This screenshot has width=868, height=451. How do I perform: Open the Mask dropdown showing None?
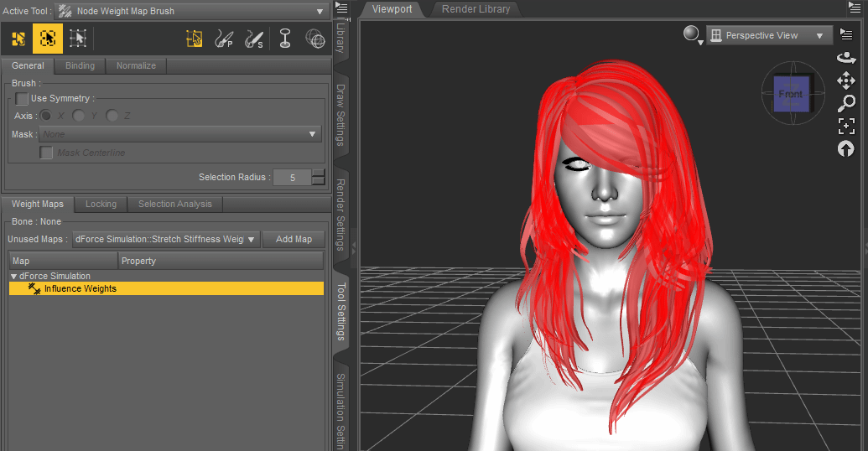click(180, 134)
